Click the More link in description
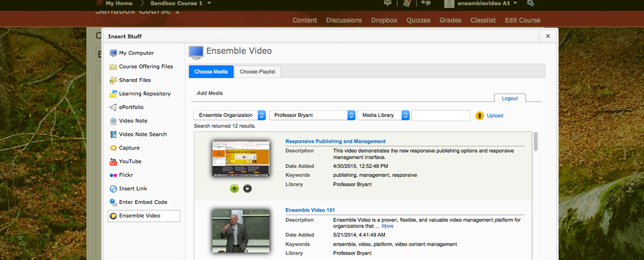The image size is (644, 260). 387,226
